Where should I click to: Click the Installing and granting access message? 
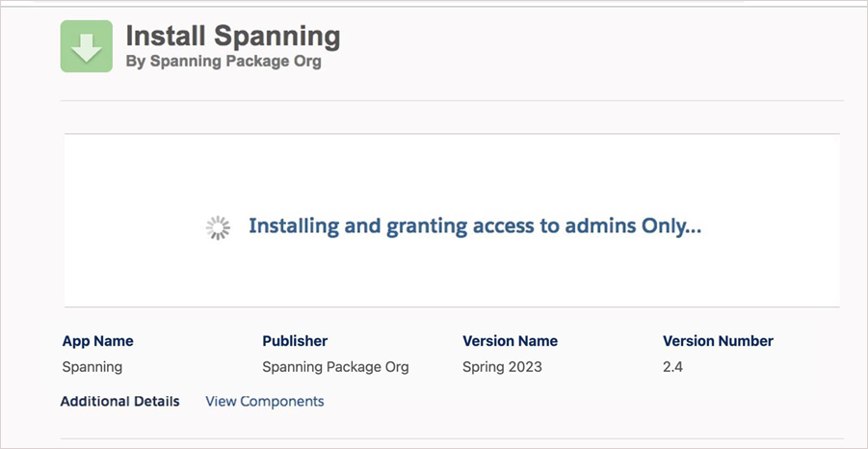(475, 226)
